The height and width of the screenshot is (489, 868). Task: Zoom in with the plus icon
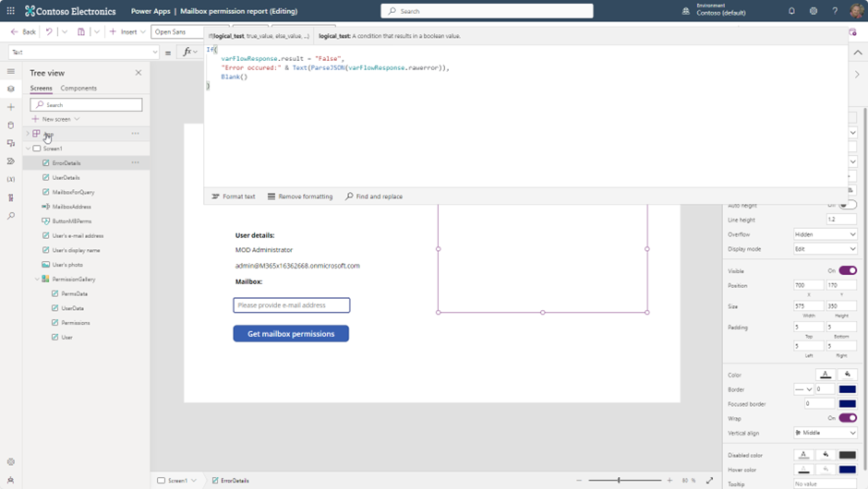(669, 480)
